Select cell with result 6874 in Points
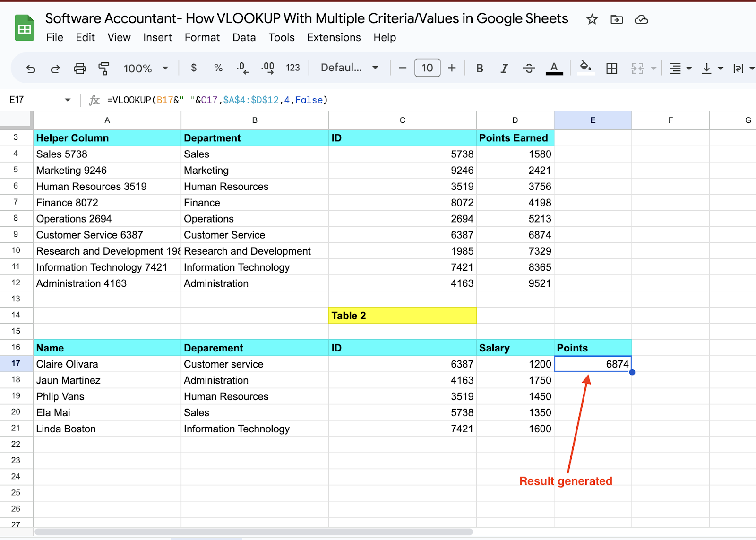The height and width of the screenshot is (540, 756). tap(593, 364)
